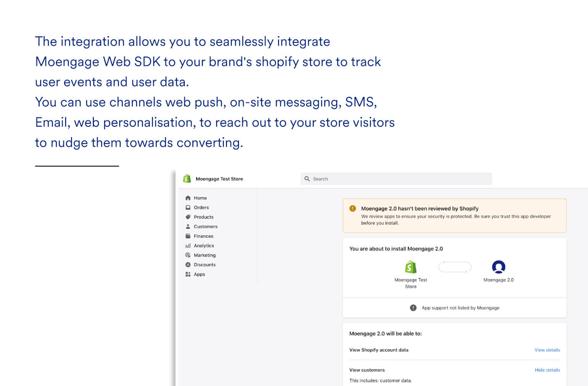Click View details for Shopify account data

coord(547,350)
